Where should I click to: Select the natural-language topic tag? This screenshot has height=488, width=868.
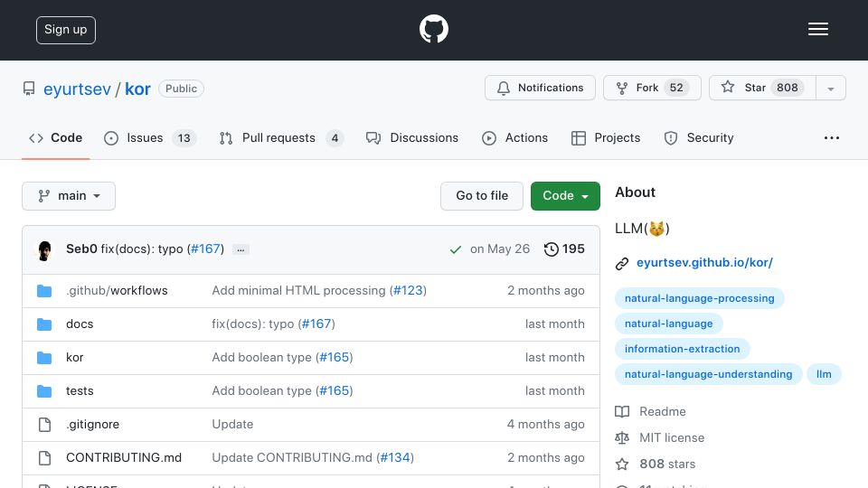pyautogui.click(x=669, y=324)
